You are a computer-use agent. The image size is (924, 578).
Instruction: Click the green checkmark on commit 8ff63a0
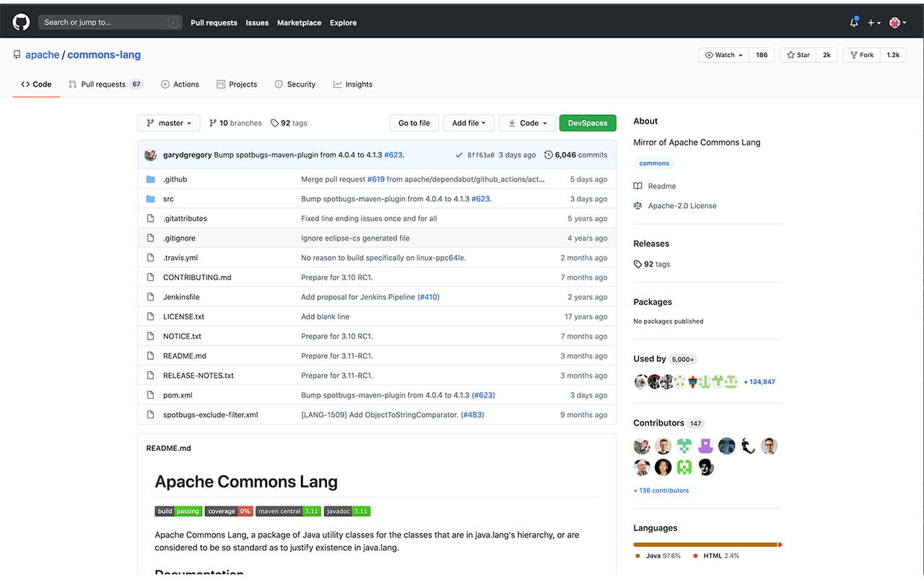(x=458, y=154)
